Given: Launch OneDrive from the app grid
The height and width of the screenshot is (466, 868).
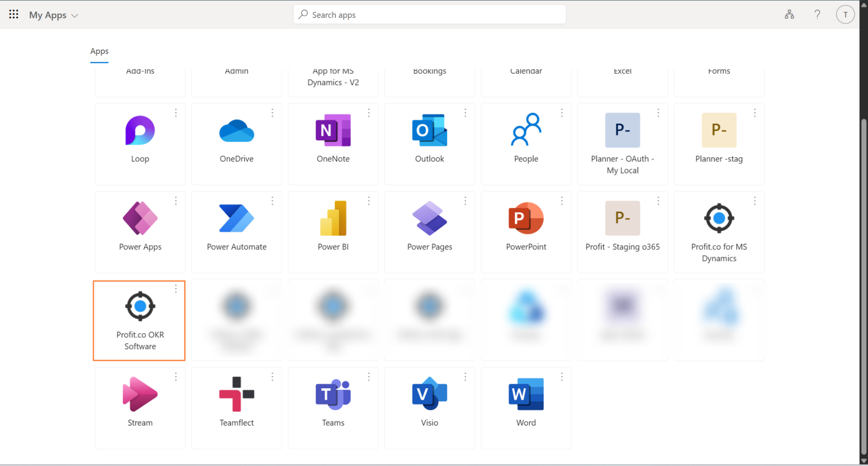Looking at the screenshot, I should click(237, 144).
